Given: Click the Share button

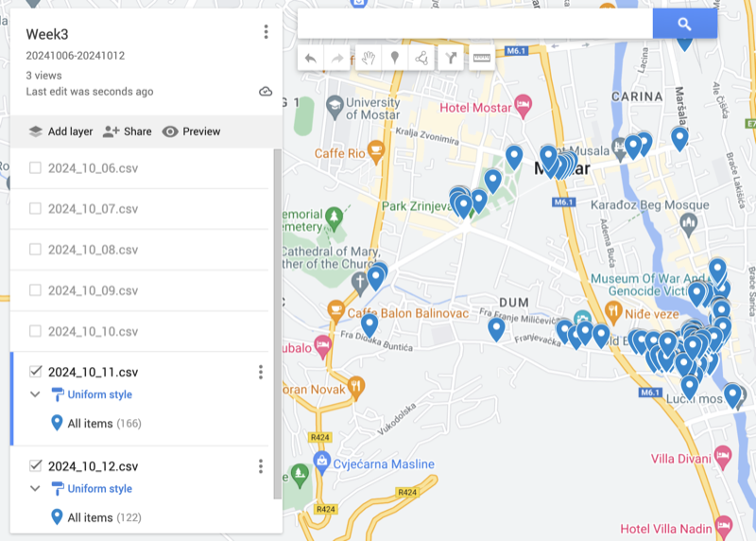Looking at the screenshot, I should (x=127, y=131).
